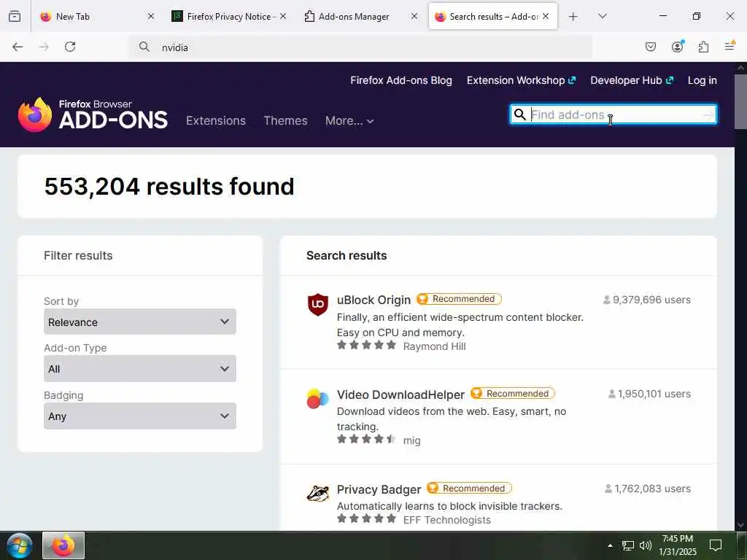Open the Extensions puzzle icon in toolbar
Image resolution: width=747 pixels, height=560 pixels.
[x=703, y=47]
